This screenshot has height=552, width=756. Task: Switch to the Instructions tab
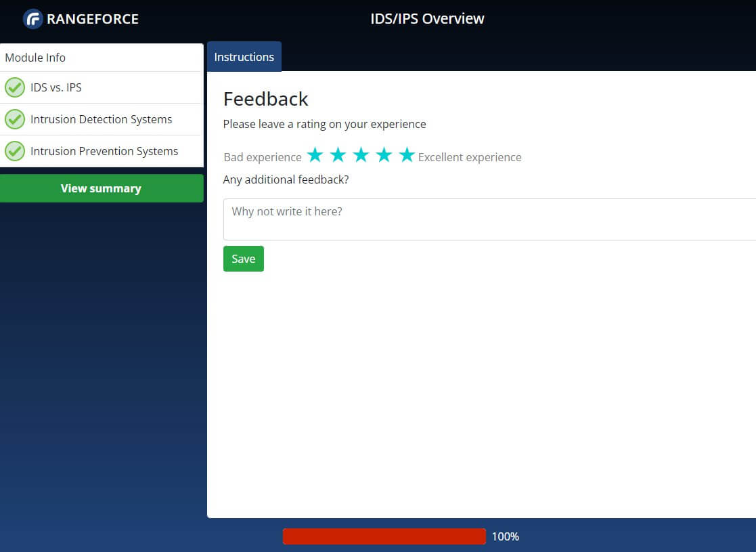tap(244, 57)
